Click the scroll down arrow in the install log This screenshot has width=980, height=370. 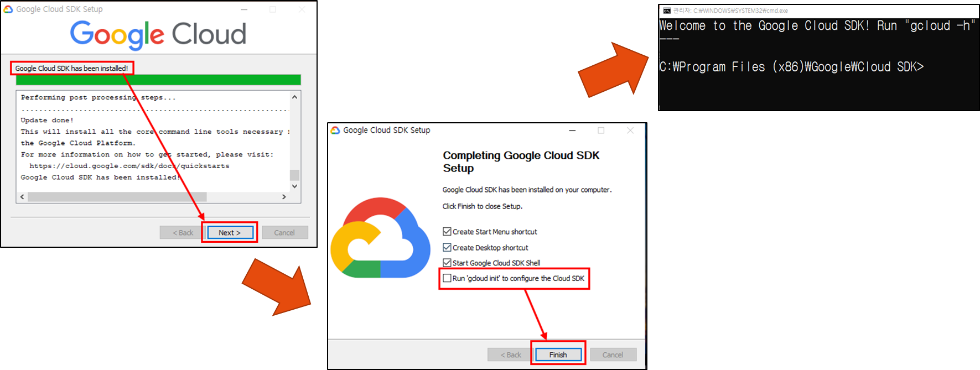[x=294, y=186]
